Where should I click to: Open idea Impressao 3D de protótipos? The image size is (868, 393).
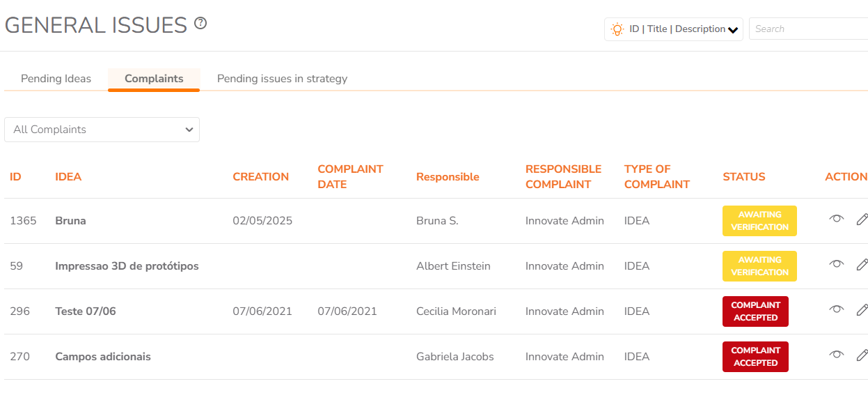pos(127,266)
